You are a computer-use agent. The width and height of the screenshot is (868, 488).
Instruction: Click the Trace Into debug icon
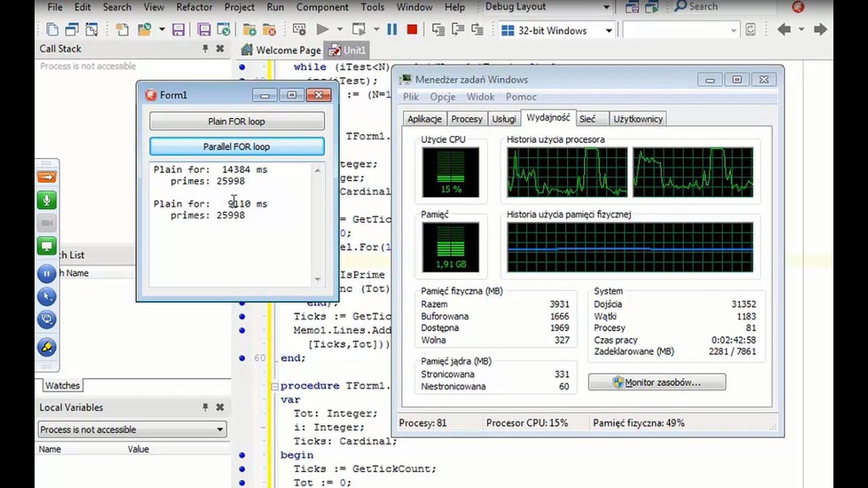point(438,30)
